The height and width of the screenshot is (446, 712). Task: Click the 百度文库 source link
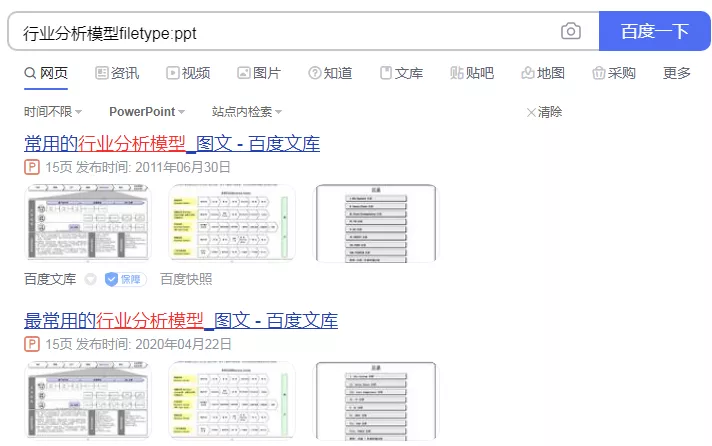(50, 279)
